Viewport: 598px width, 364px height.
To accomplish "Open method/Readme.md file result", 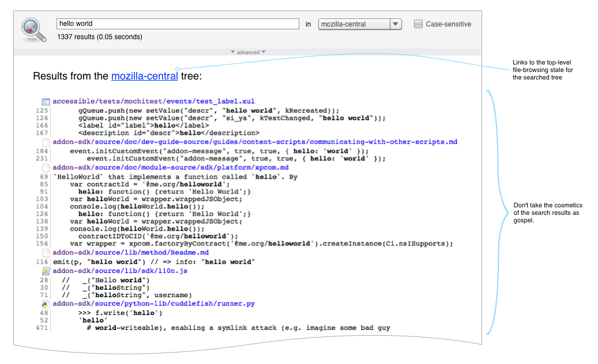I will click(x=130, y=252).
